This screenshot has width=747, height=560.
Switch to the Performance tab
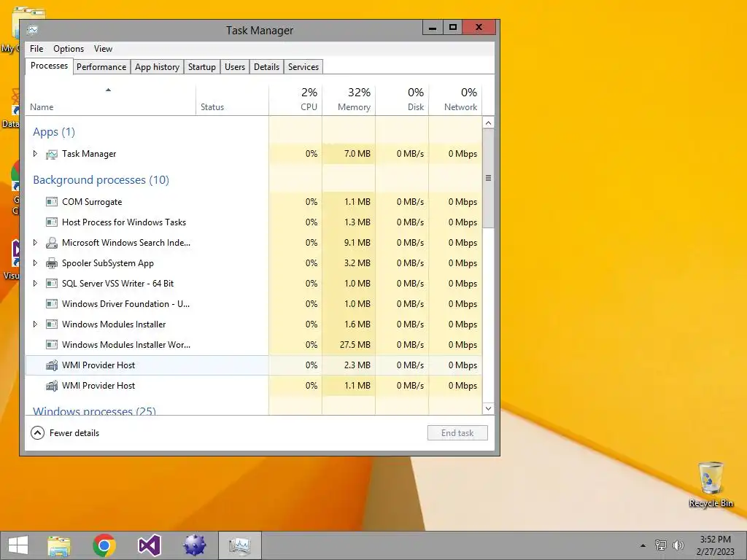click(101, 67)
